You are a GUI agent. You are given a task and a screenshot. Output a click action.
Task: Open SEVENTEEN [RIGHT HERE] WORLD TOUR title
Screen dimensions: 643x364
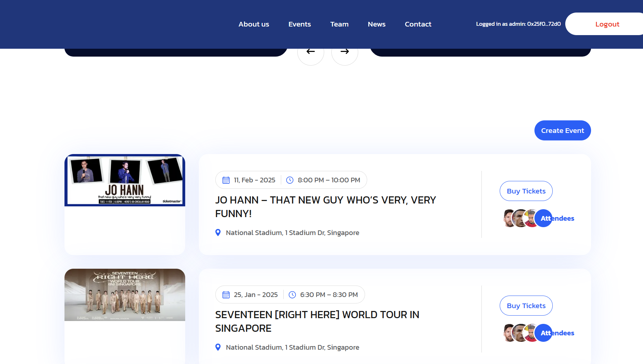317,321
